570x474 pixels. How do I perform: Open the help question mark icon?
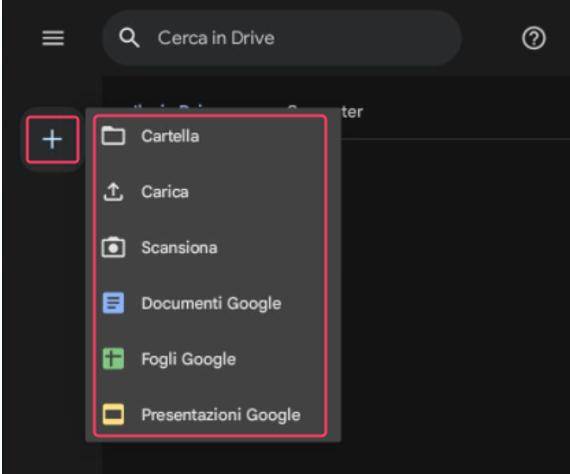pos(534,38)
